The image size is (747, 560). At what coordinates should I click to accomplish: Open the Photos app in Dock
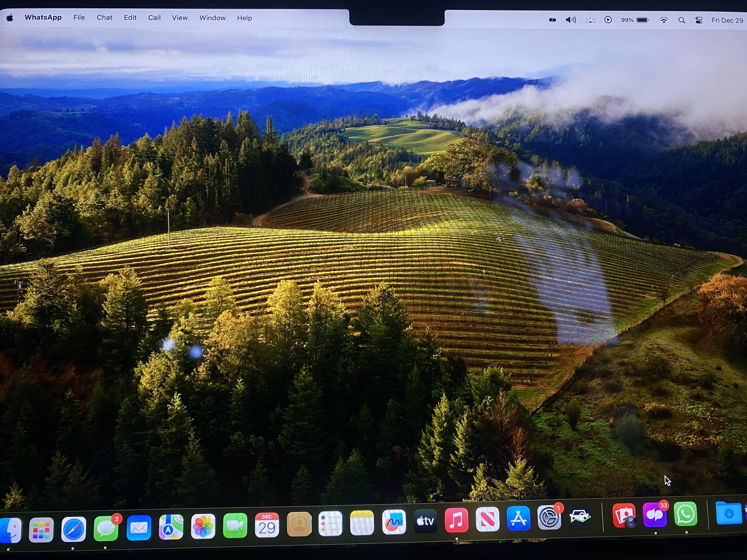pos(203,526)
